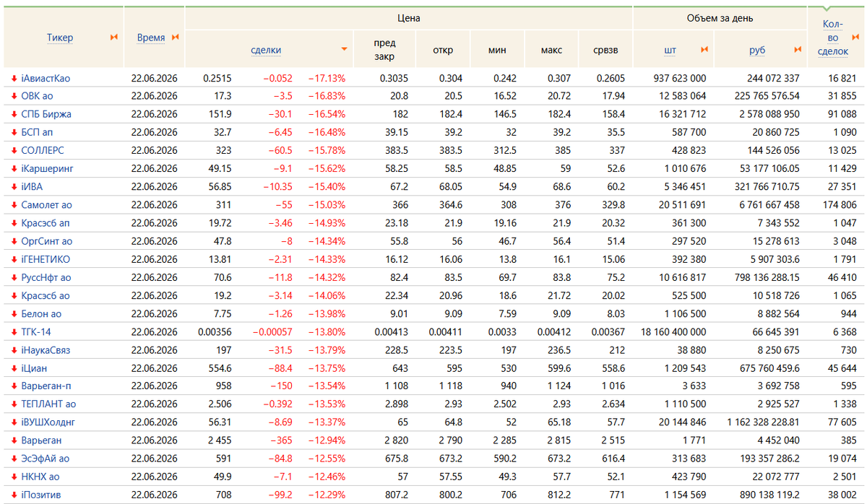Click the sort icon next to Тикер header

(x=113, y=38)
